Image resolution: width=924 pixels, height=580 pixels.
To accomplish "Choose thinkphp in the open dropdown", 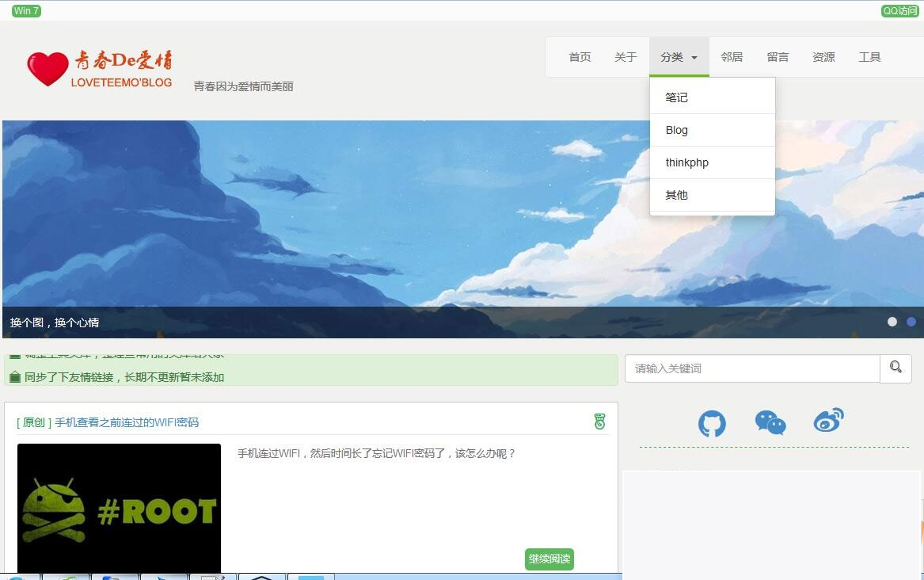I will 687,162.
